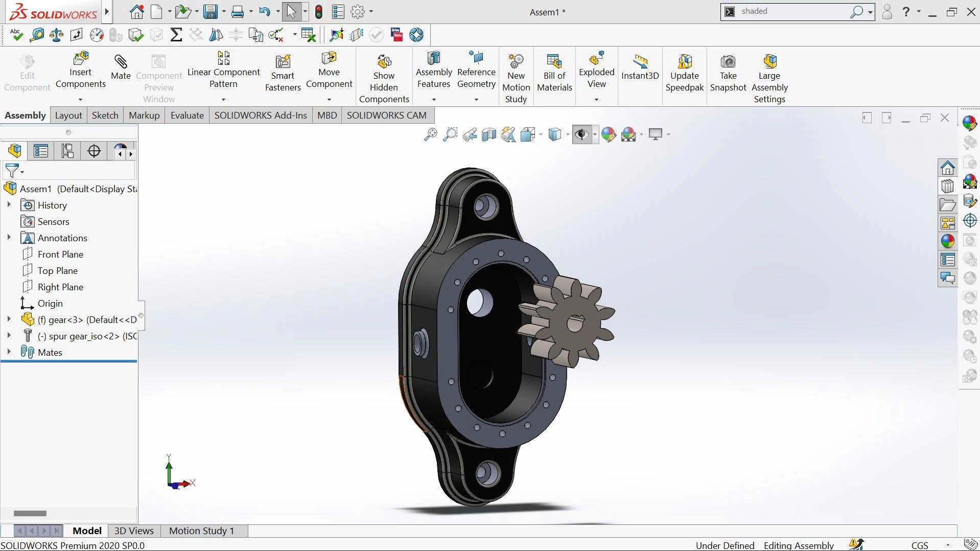Select Front Plane in the feature tree

point(61,254)
